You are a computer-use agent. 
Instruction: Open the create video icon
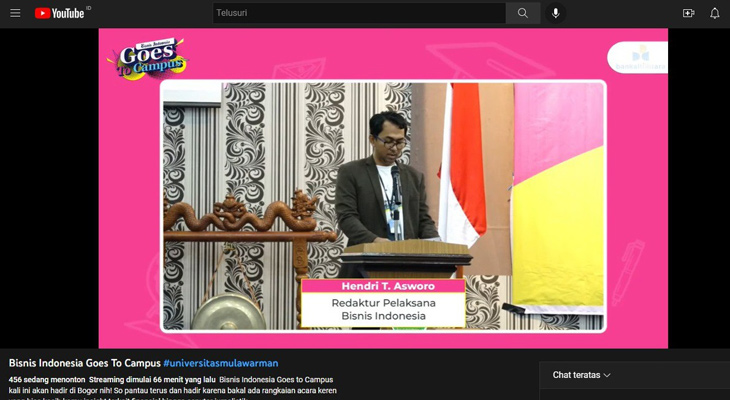click(689, 13)
